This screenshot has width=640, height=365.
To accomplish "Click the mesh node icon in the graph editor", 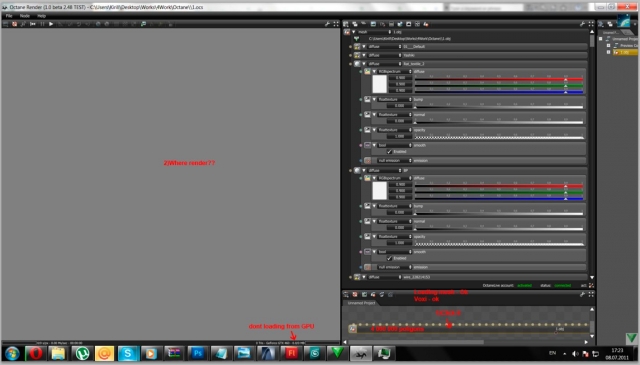I will 353,328.
